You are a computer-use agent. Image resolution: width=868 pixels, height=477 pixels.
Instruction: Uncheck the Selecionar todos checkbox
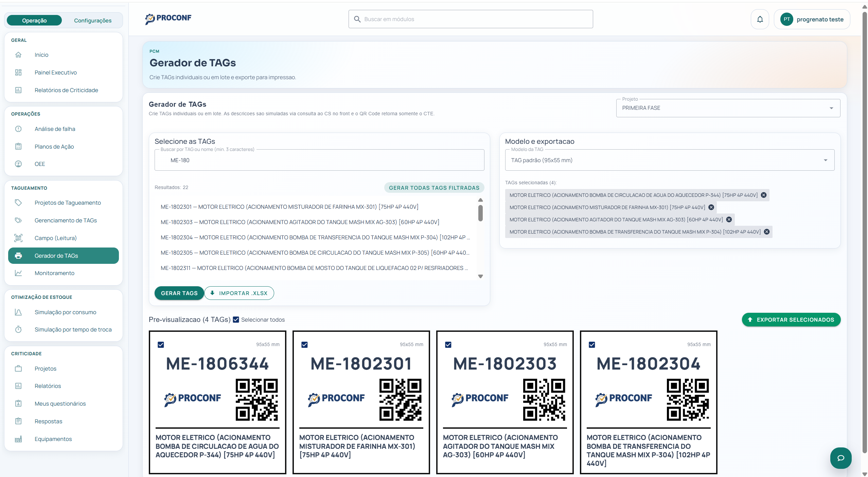coord(236,320)
